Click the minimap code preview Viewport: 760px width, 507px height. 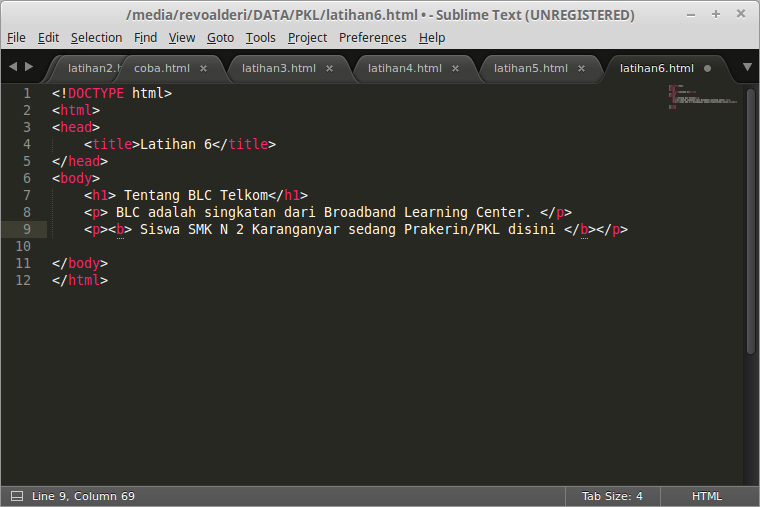click(x=703, y=97)
